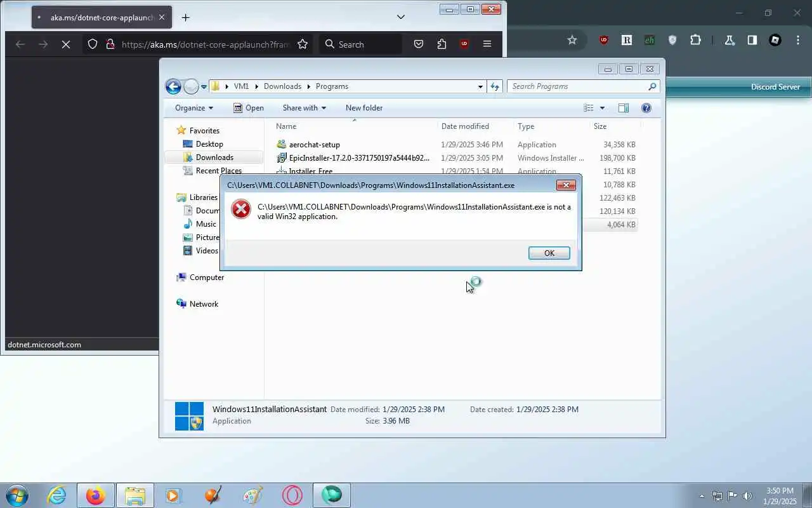Viewport: 812px width, 508px height.
Task: Select VM1 in the address breadcrumb
Action: tap(241, 86)
